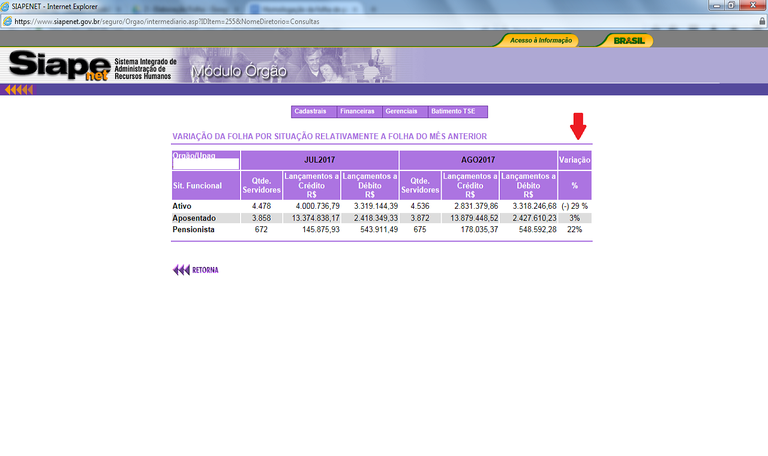Click the RETORNA link text
This screenshot has width=768, height=456.
click(x=204, y=270)
